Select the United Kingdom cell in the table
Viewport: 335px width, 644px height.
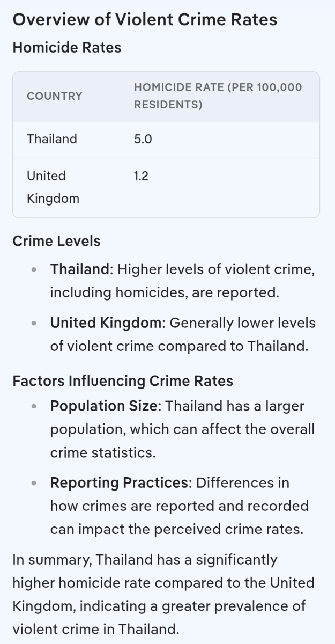(53, 187)
